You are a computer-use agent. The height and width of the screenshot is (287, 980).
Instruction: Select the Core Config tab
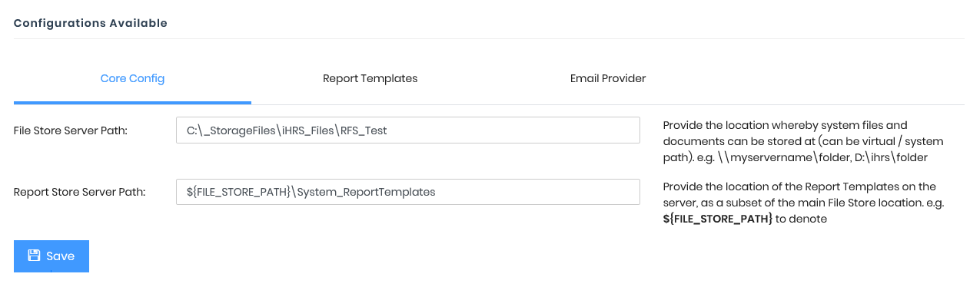pyautogui.click(x=132, y=78)
